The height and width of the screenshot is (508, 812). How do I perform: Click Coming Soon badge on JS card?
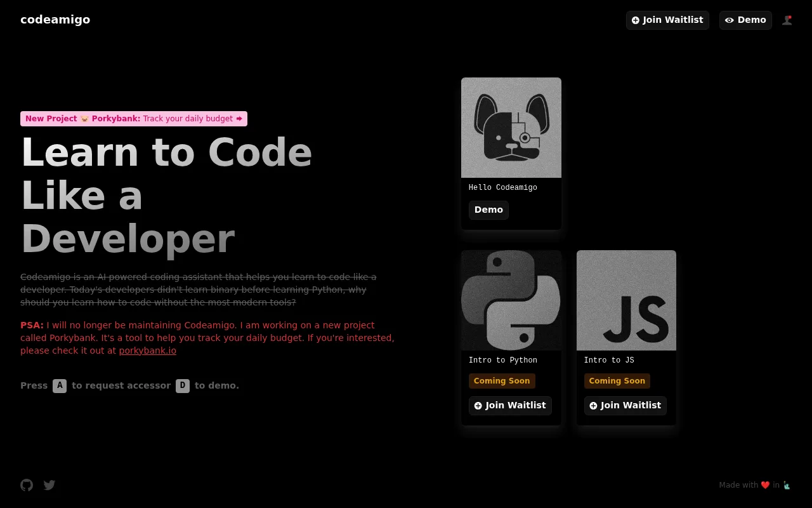tap(617, 381)
